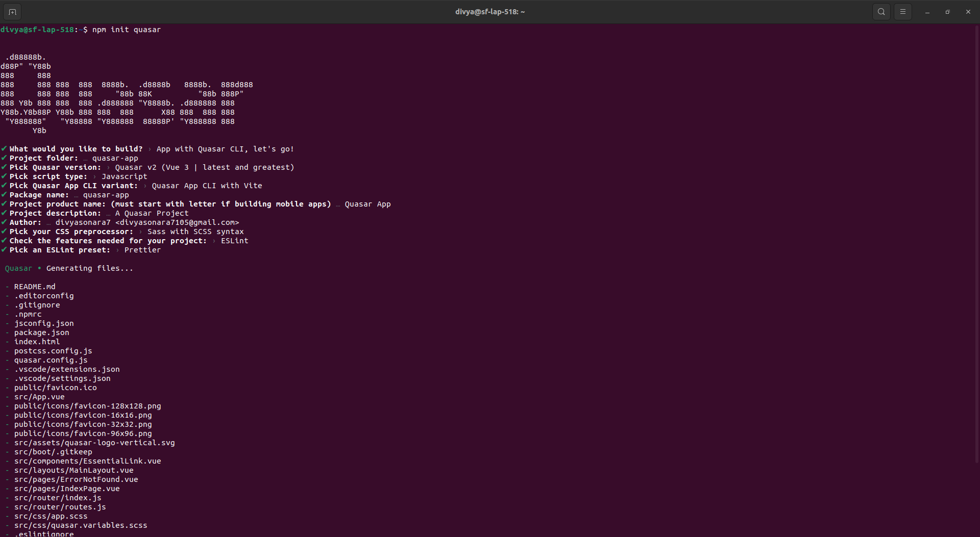980x537 pixels.
Task: Click src/router/routes.js entry
Action: pos(60,507)
